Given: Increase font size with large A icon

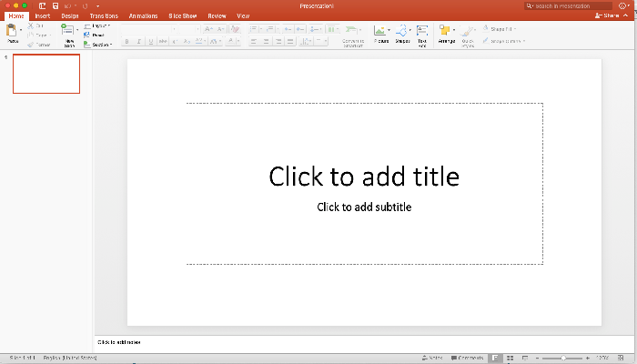Looking at the screenshot, I should (208, 29).
